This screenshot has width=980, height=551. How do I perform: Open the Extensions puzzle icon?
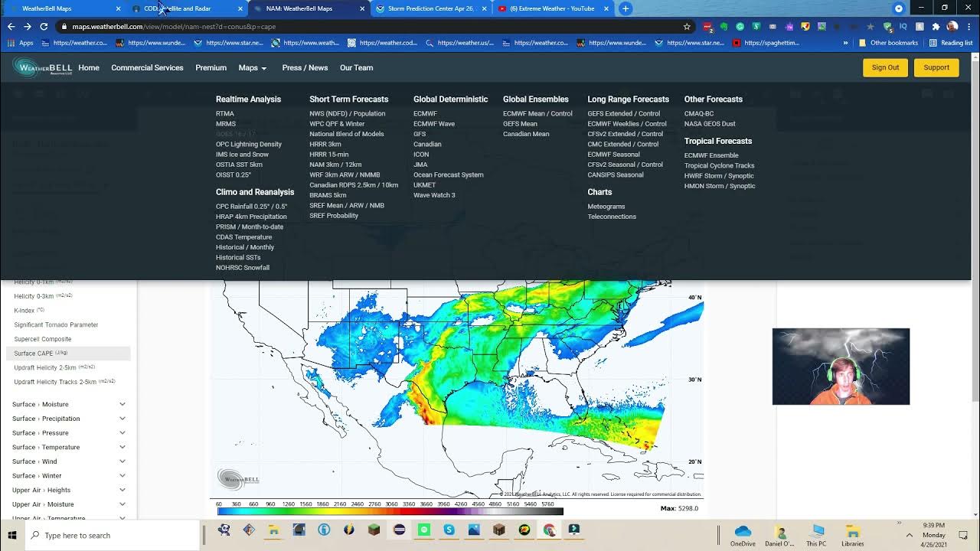coord(936,26)
